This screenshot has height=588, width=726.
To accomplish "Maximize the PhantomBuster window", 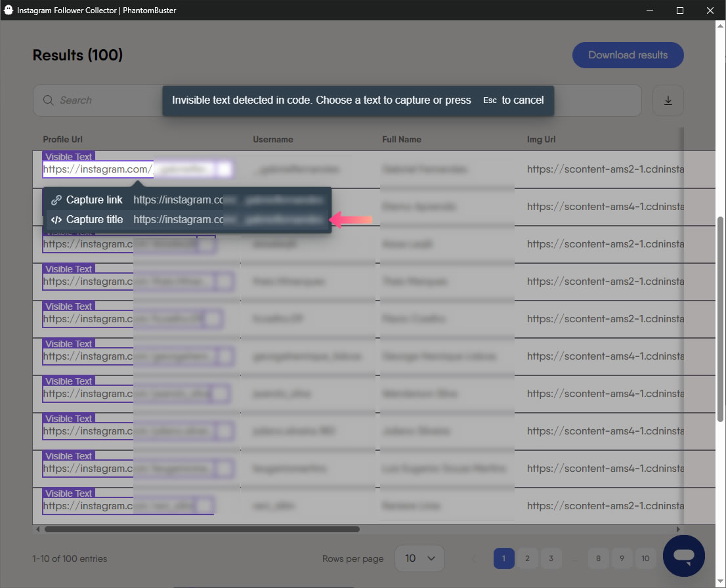I will (679, 10).
